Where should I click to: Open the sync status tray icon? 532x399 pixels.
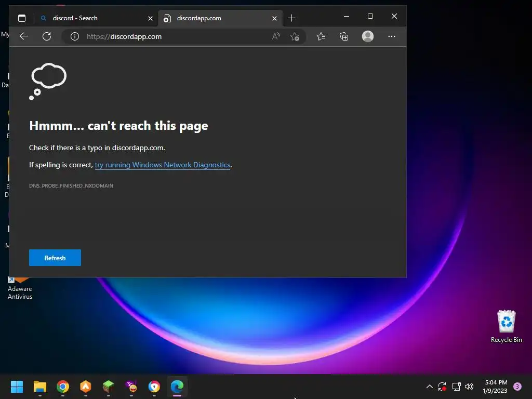(x=442, y=387)
